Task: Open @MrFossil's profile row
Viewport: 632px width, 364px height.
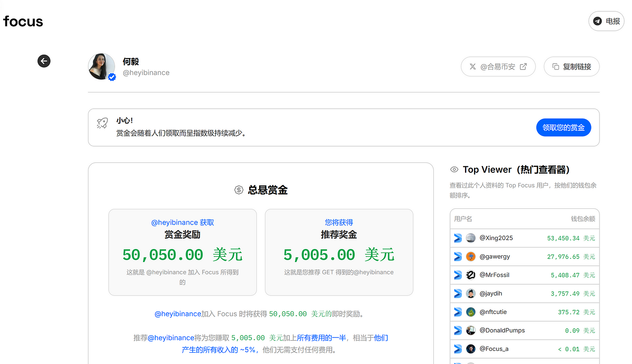Action: [494, 275]
